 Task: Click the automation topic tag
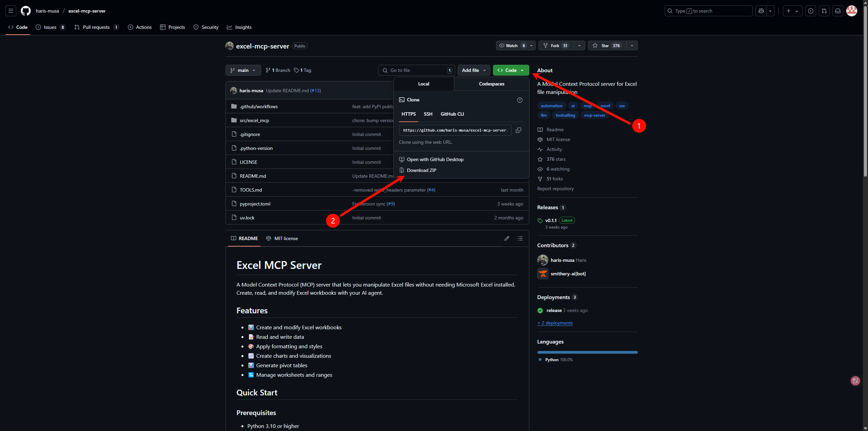(551, 106)
